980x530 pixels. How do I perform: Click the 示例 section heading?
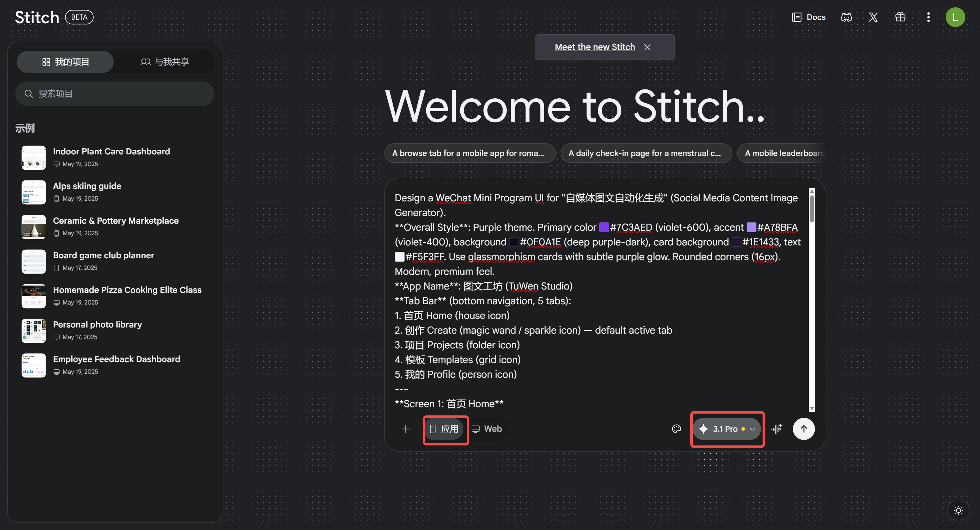point(25,128)
